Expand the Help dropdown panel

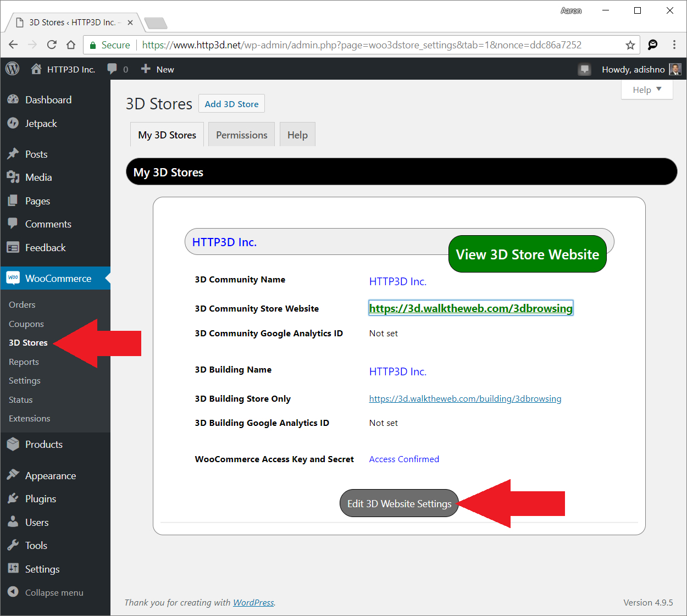coord(647,90)
